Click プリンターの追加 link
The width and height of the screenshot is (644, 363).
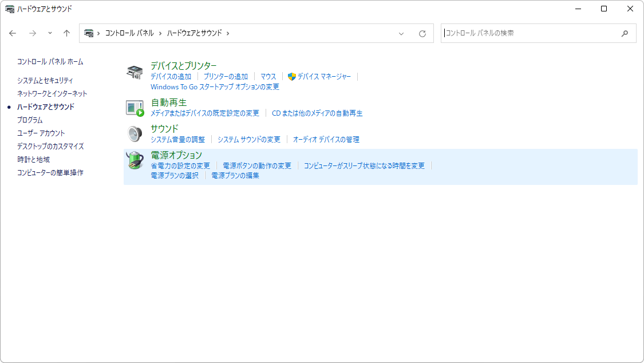coord(226,76)
